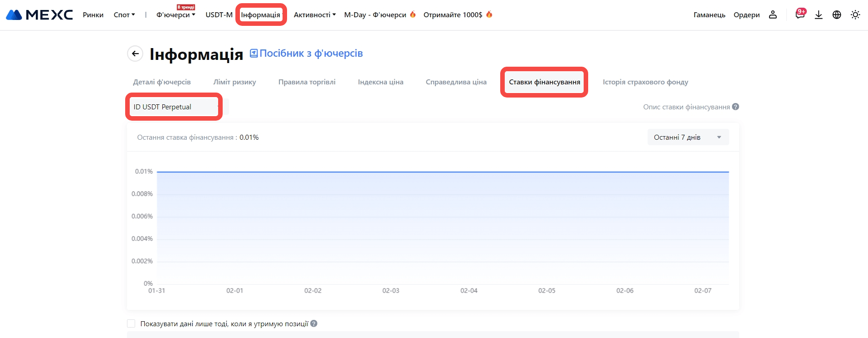Switch to the Ліміт ризику tab
Image resolution: width=868 pixels, height=338 pixels.
tap(234, 82)
